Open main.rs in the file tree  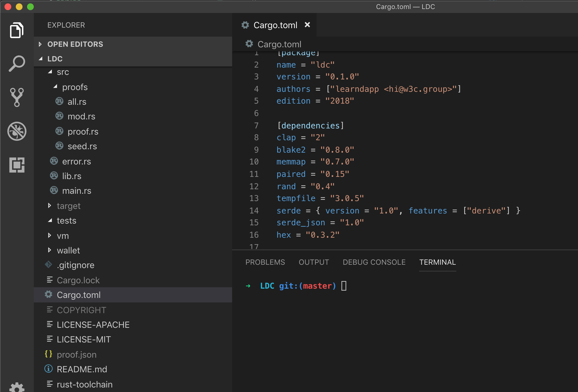(77, 191)
